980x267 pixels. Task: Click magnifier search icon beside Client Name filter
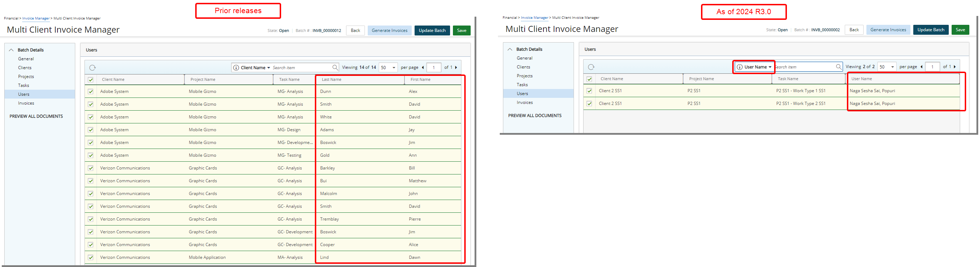click(x=335, y=68)
